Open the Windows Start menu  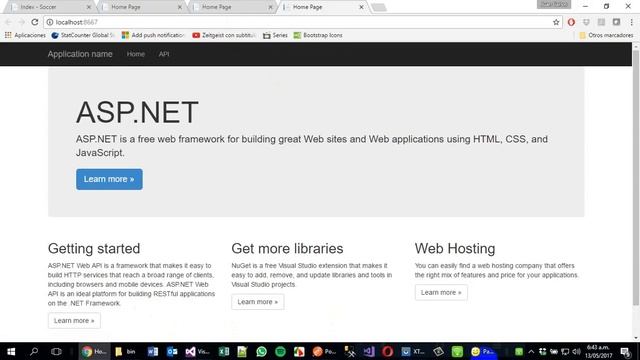pyautogui.click(x=11, y=351)
